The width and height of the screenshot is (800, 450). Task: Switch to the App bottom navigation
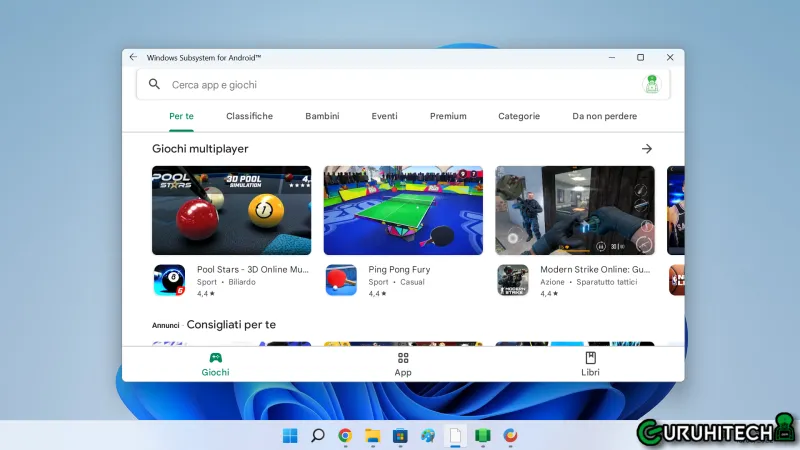pos(403,364)
